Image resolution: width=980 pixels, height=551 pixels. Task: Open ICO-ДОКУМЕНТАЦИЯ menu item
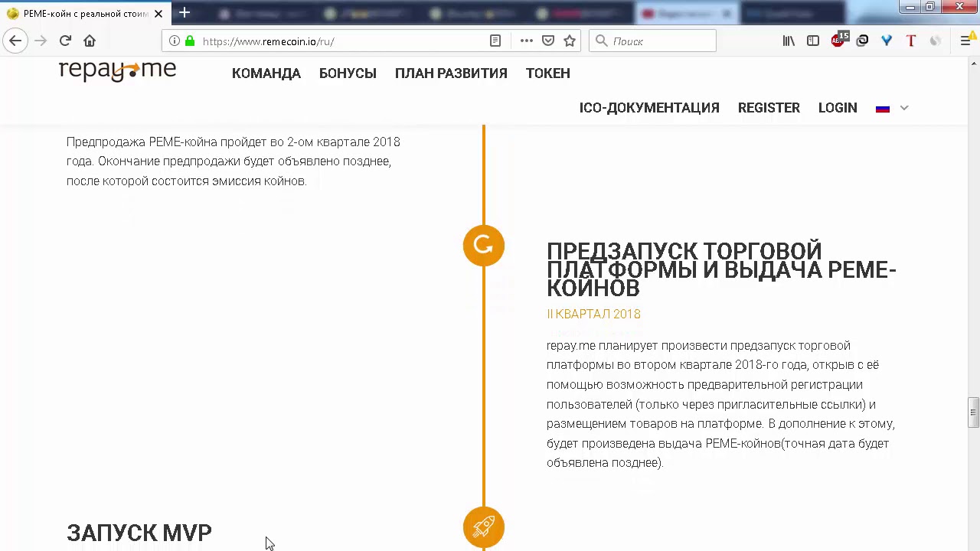pos(649,108)
